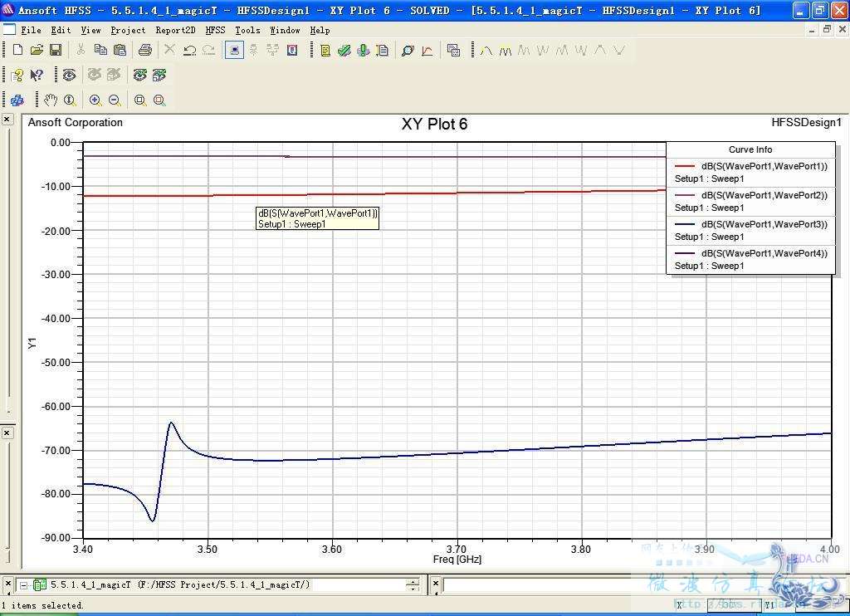Open the Tools menu
The height and width of the screenshot is (616, 850).
point(247,30)
